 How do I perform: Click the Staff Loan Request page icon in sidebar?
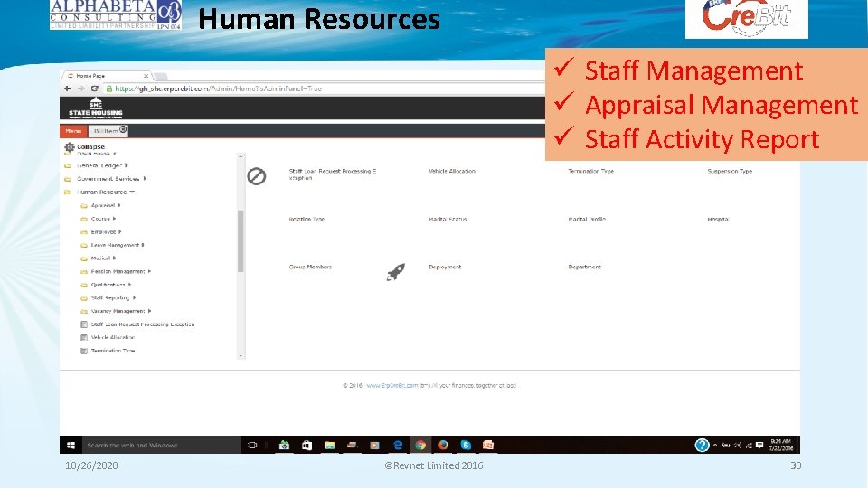(x=84, y=324)
